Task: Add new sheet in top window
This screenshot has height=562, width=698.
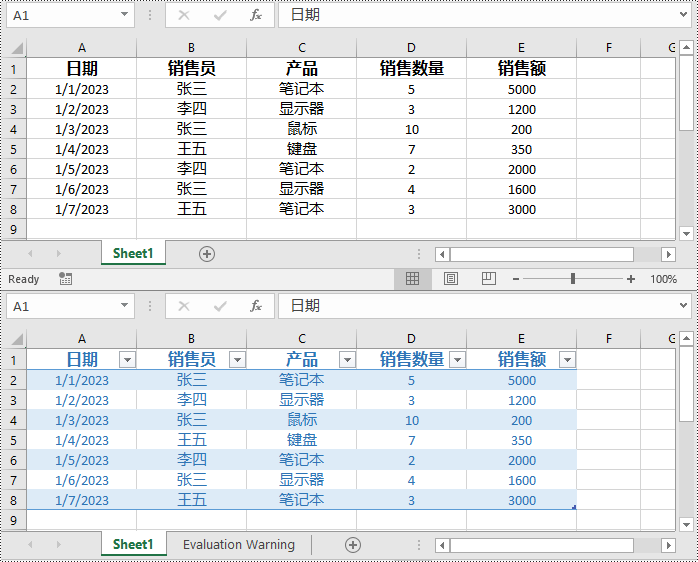Action: [207, 254]
